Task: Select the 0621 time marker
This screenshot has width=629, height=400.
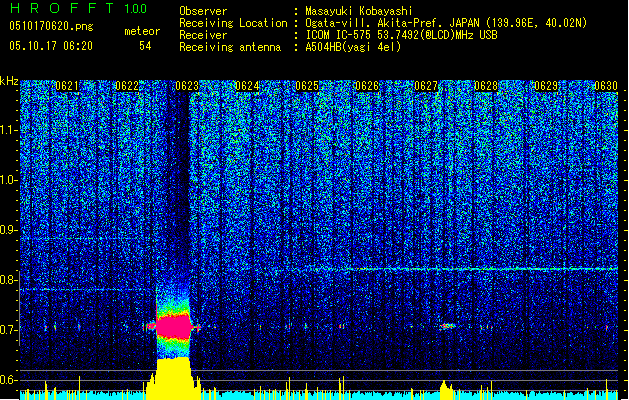Action: click(x=67, y=86)
